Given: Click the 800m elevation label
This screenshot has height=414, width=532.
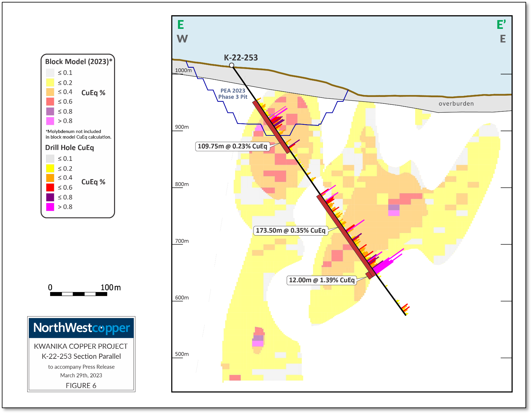Looking at the screenshot, I should 182,184.
